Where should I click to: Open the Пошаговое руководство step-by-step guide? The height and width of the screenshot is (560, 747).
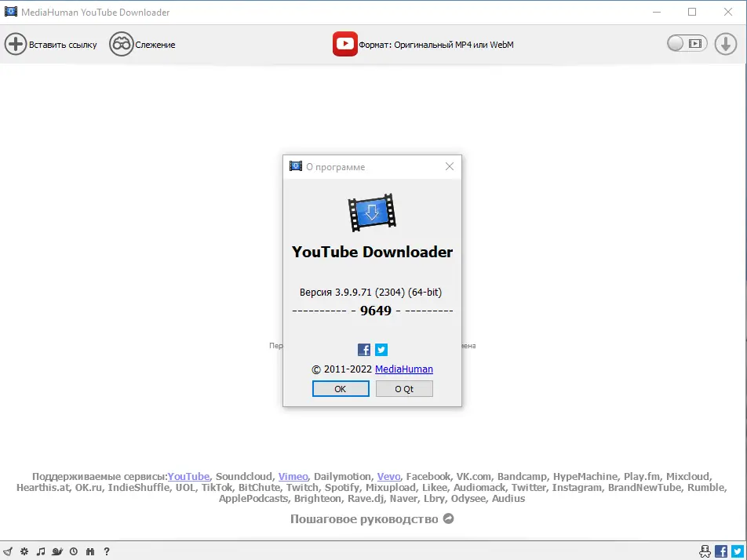(364, 519)
